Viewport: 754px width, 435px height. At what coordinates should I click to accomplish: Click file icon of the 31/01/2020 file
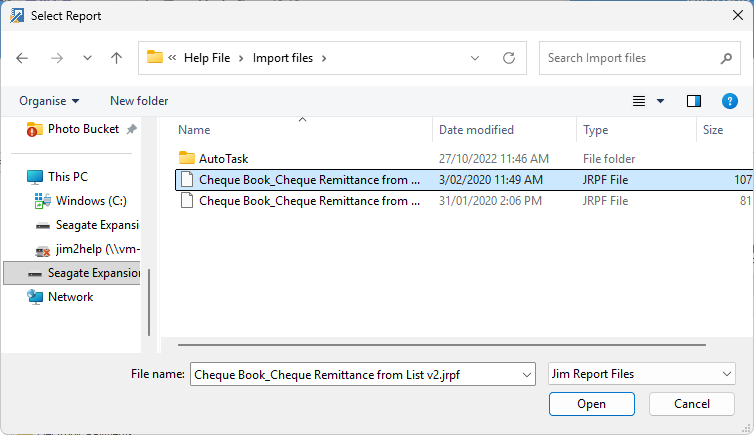point(187,200)
